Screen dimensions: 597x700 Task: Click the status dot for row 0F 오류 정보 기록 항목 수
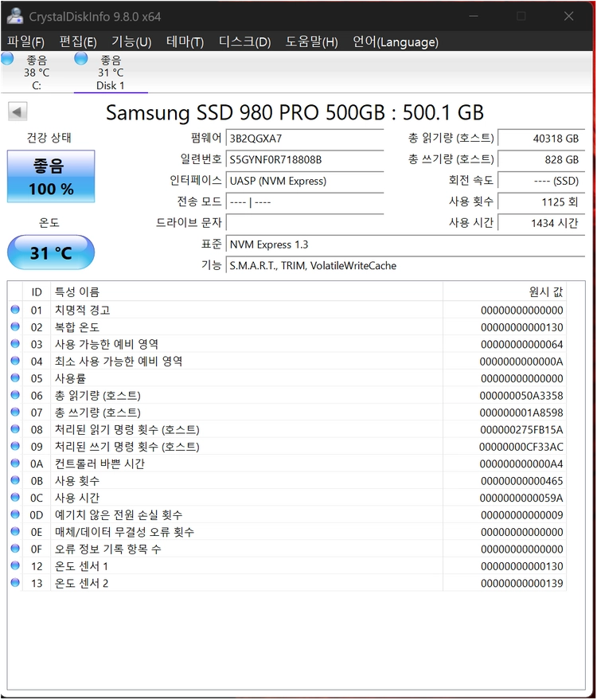click(x=15, y=548)
